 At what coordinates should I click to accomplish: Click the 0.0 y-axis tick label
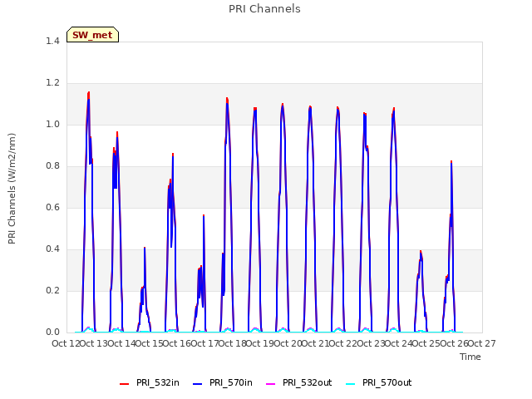pos(52,332)
